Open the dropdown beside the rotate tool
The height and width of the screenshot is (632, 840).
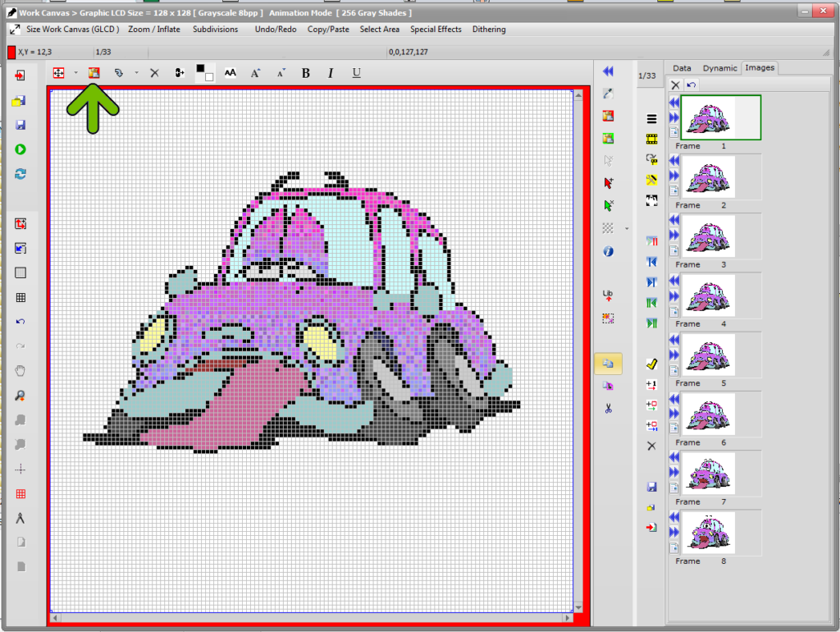tap(136, 72)
